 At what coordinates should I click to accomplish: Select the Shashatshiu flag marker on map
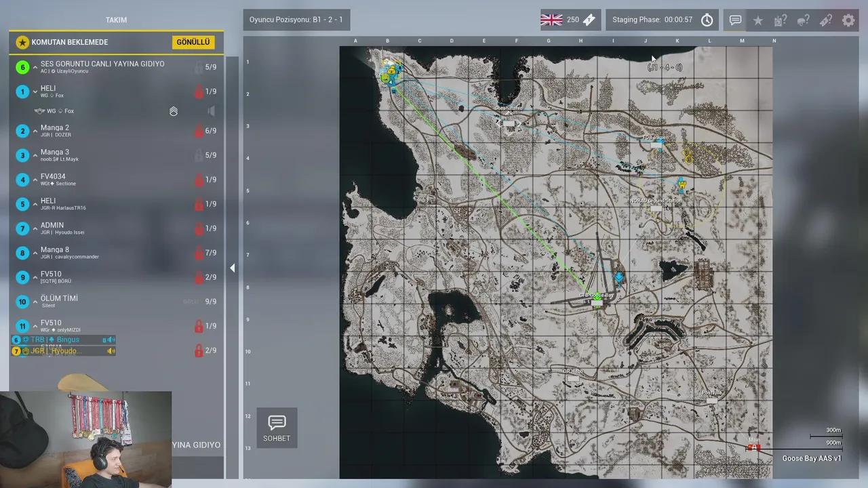(x=509, y=123)
